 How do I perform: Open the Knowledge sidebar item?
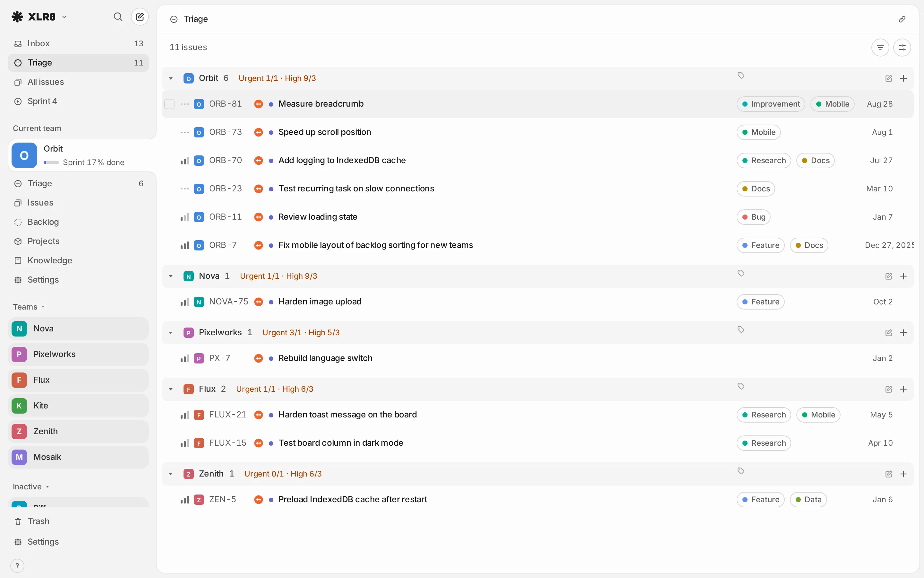78,261
